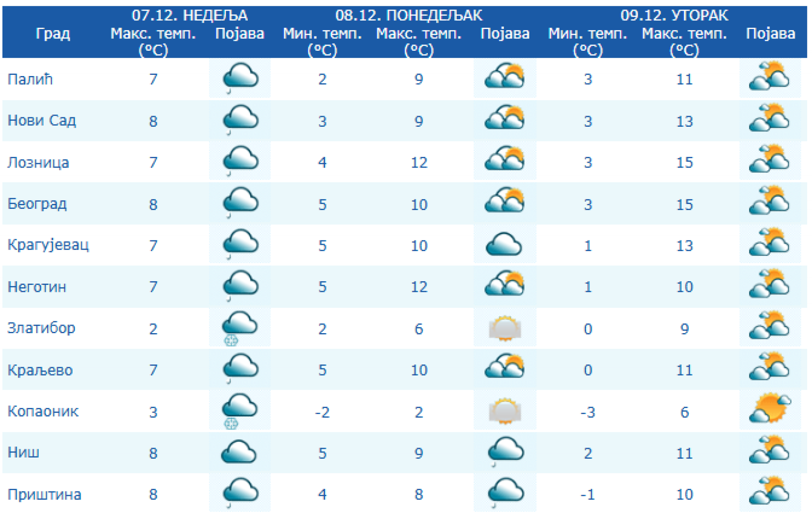Click Ниш Sunday cloud icon
The width and height of the screenshot is (812, 513).
[239, 452]
